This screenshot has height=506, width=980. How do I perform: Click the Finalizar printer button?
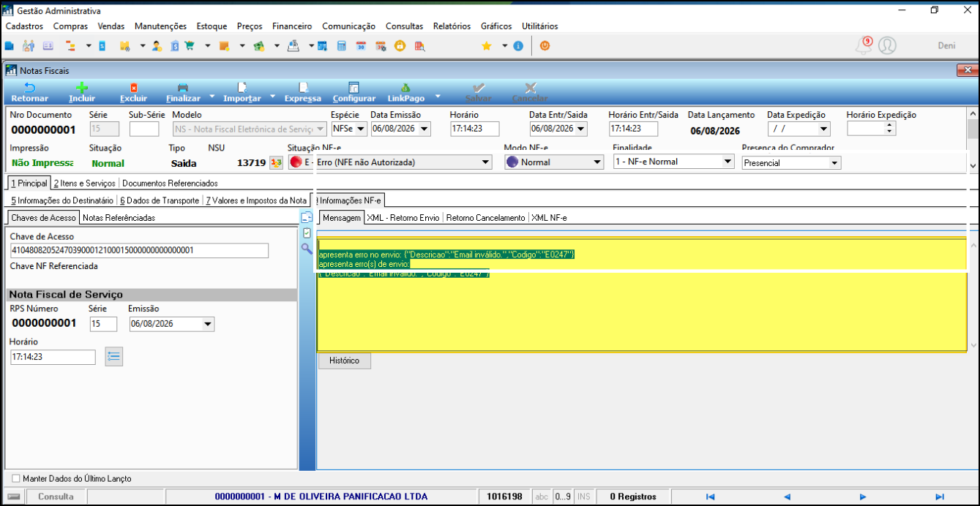click(x=183, y=92)
